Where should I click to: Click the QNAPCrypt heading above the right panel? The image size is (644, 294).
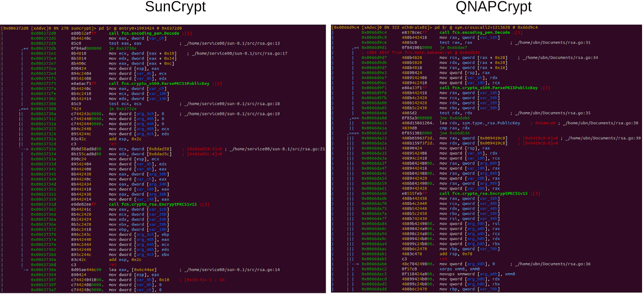pos(493,7)
